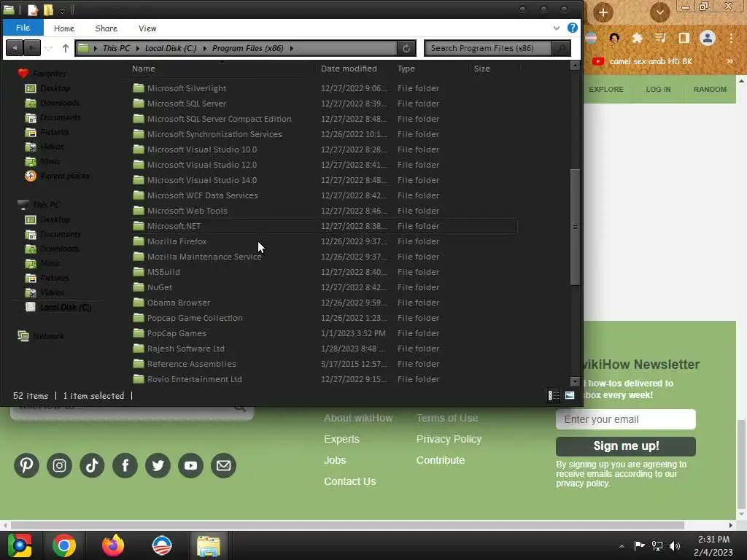Click the file list scroll-down arrow
The height and width of the screenshot is (560, 747).
click(x=575, y=381)
